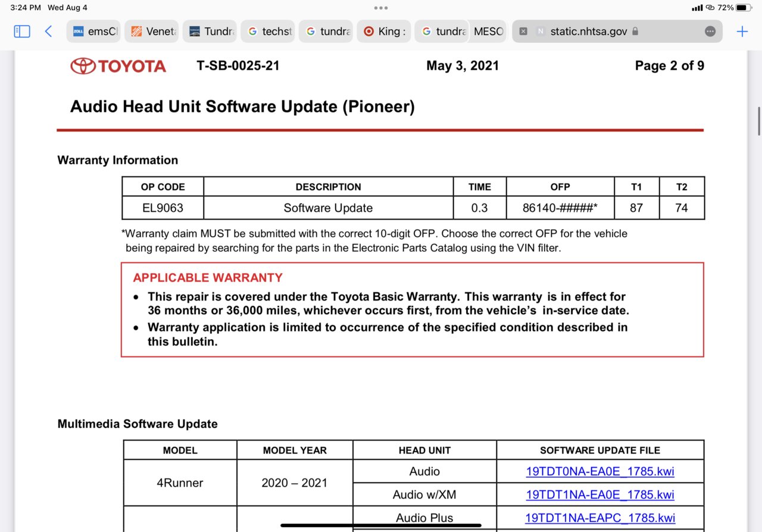This screenshot has width=762, height=532.
Task: Switch to the emsCl tab
Action: [x=93, y=32]
